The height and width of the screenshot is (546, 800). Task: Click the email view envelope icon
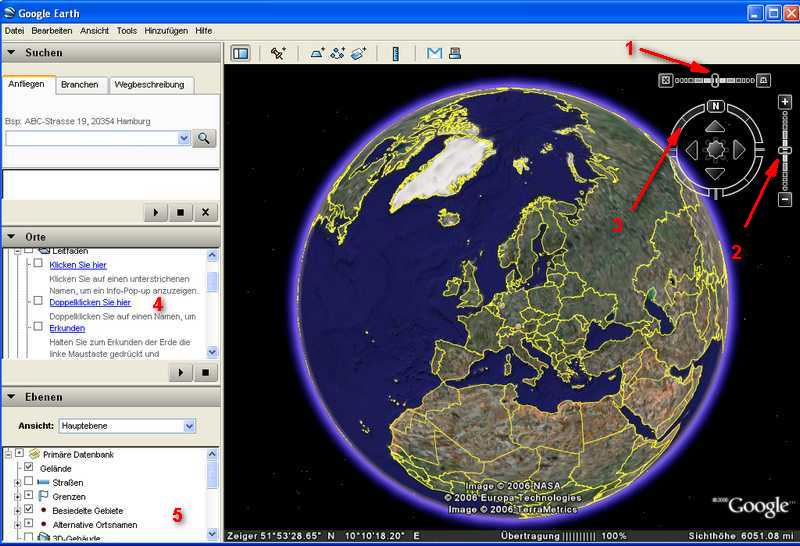pos(434,53)
